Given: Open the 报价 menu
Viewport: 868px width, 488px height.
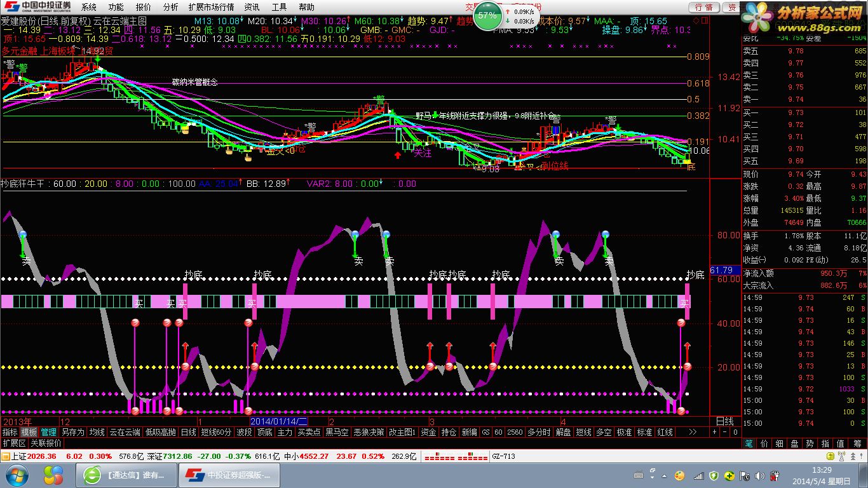Looking at the screenshot, I should coord(144,7).
